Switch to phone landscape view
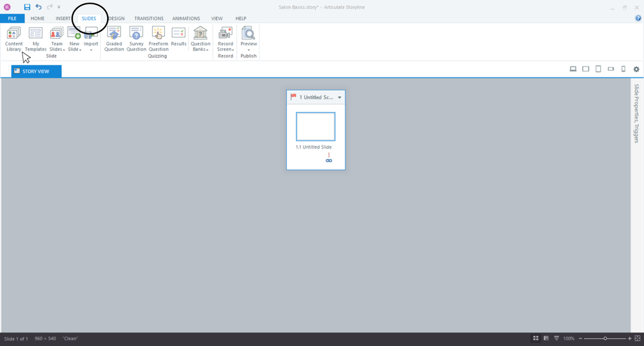The height and width of the screenshot is (346, 644). (610, 69)
